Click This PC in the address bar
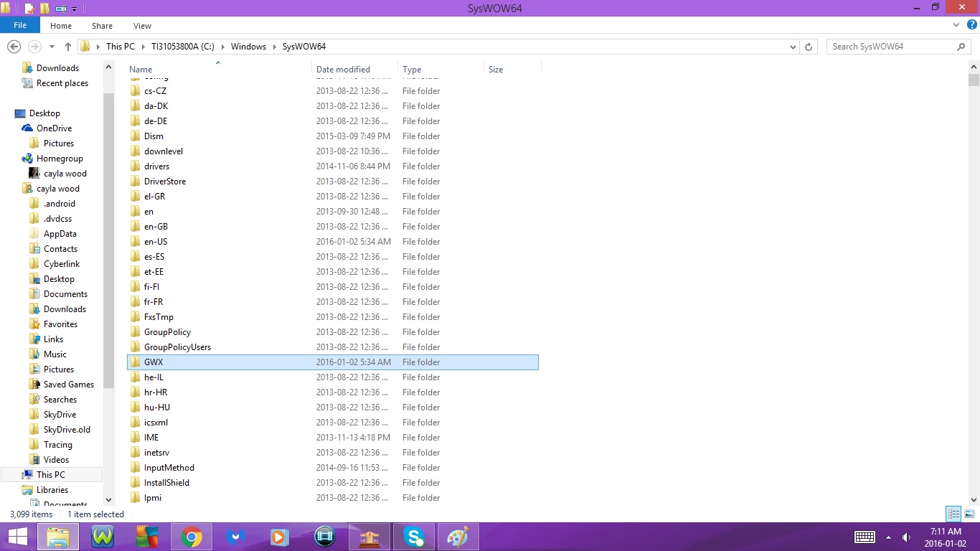Viewport: 980px width, 551px height. (x=120, y=47)
